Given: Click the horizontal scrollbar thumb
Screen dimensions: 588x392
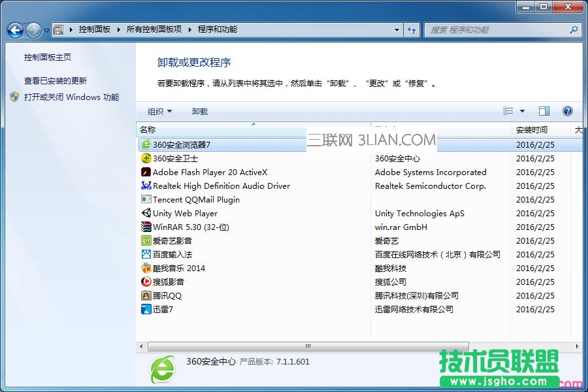Looking at the screenshot, I should pos(308,346).
